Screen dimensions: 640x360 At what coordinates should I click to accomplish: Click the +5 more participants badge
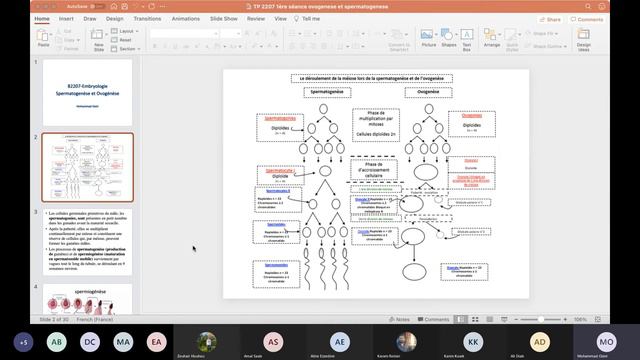click(23, 342)
